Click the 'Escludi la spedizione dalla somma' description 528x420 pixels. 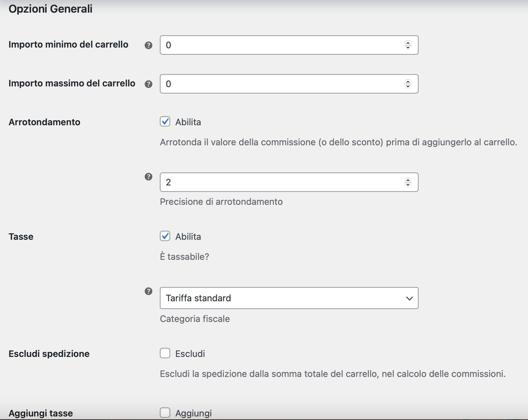333,374
